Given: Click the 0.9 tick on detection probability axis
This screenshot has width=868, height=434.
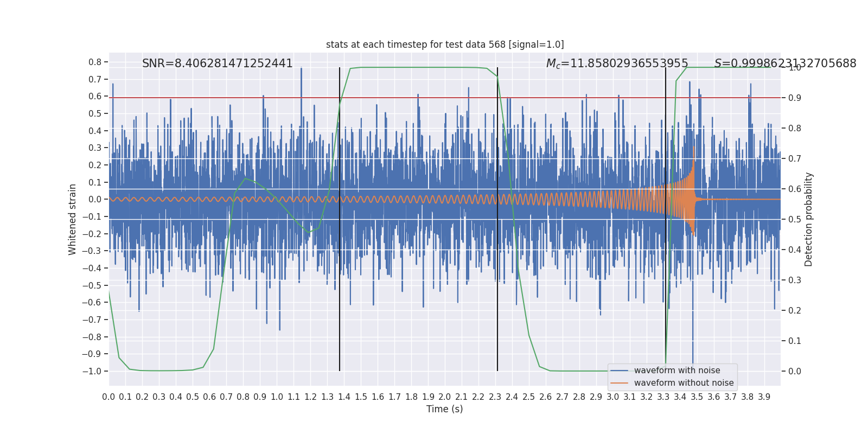Looking at the screenshot, I should (x=794, y=98).
